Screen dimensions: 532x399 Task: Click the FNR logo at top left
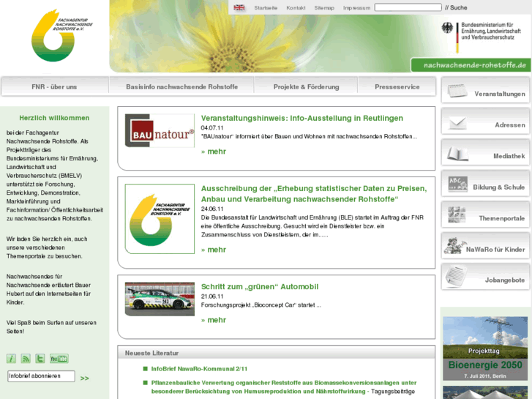point(61,35)
